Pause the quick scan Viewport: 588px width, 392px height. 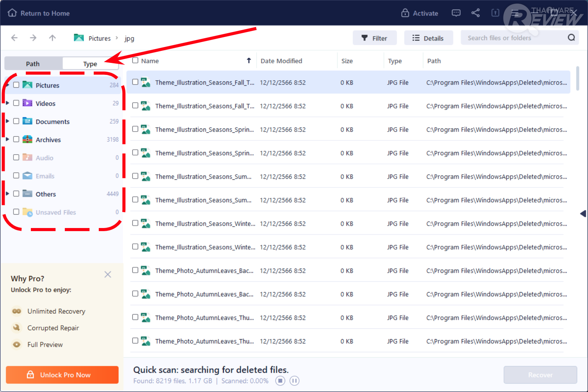coord(294,381)
